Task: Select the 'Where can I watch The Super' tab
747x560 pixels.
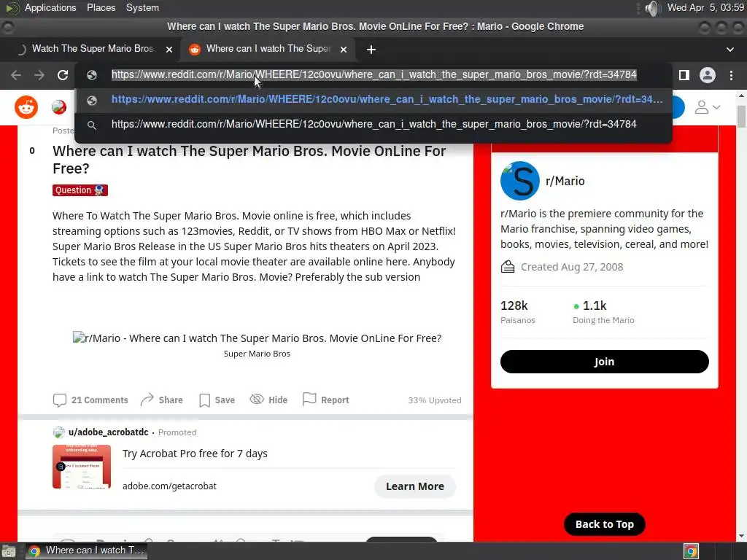Action: click(x=268, y=49)
